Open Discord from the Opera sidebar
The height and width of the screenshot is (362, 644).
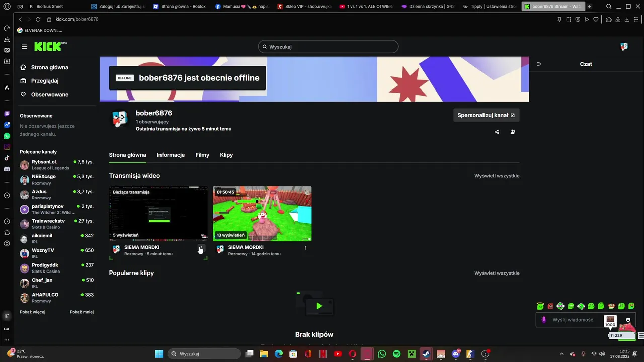click(x=7, y=169)
